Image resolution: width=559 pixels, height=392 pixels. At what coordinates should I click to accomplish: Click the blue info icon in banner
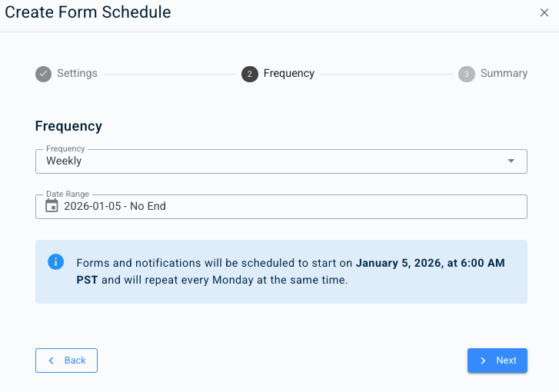(x=55, y=262)
